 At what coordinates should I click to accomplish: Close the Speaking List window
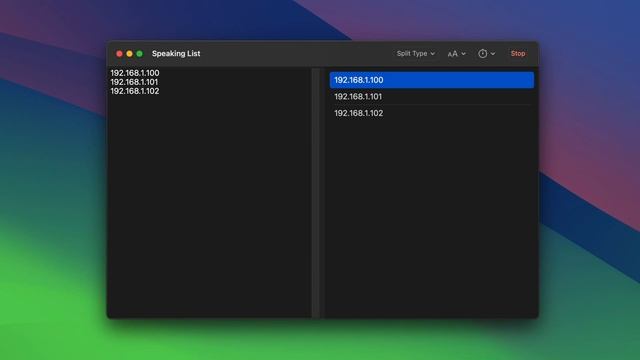click(119, 53)
